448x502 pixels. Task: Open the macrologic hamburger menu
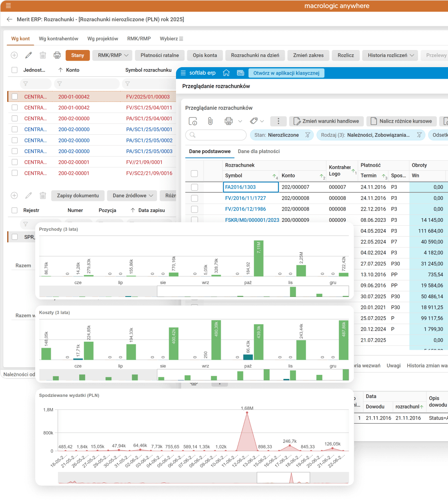coord(8,6)
